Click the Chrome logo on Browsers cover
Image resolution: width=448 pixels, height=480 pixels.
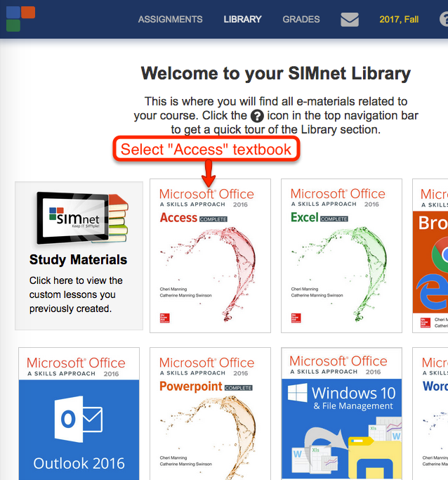[x=440, y=254]
